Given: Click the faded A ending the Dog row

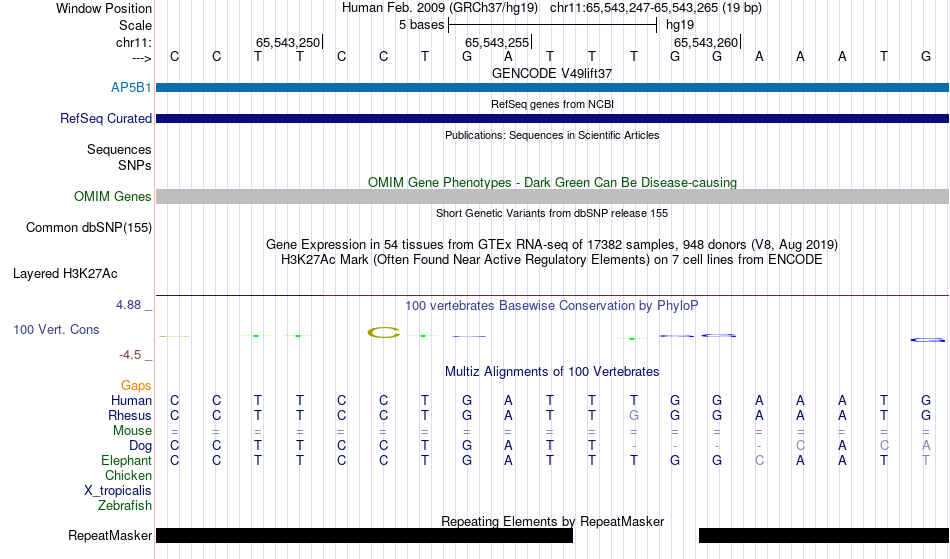Looking at the screenshot, I should [x=926, y=445].
